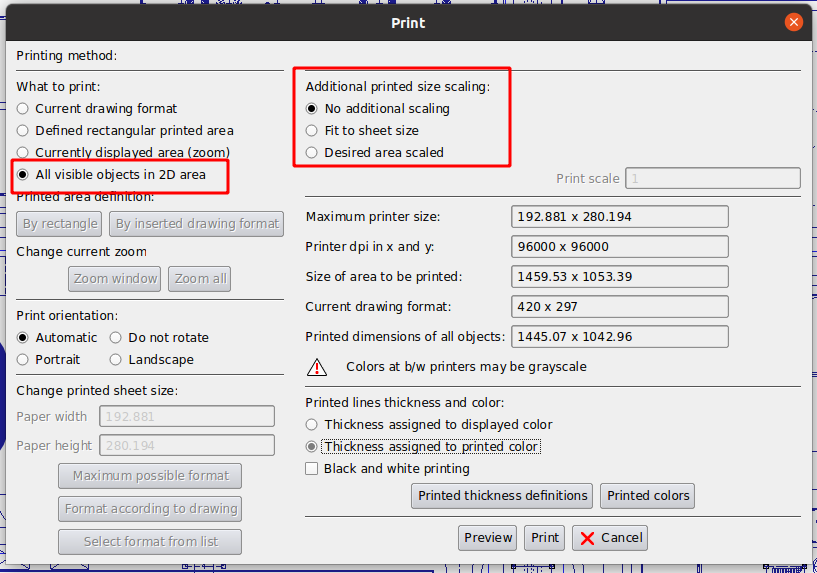This screenshot has width=817, height=573.
Task: Click the warning triangle icon
Action: click(x=317, y=367)
